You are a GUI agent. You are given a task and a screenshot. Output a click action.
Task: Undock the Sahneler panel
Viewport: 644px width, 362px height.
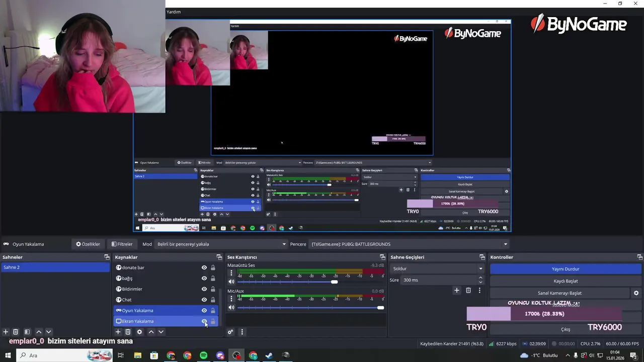[x=107, y=257]
